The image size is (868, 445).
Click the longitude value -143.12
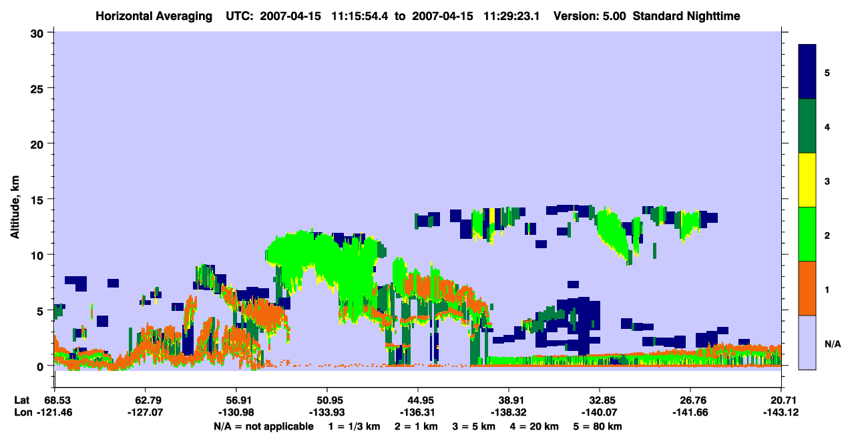click(781, 413)
